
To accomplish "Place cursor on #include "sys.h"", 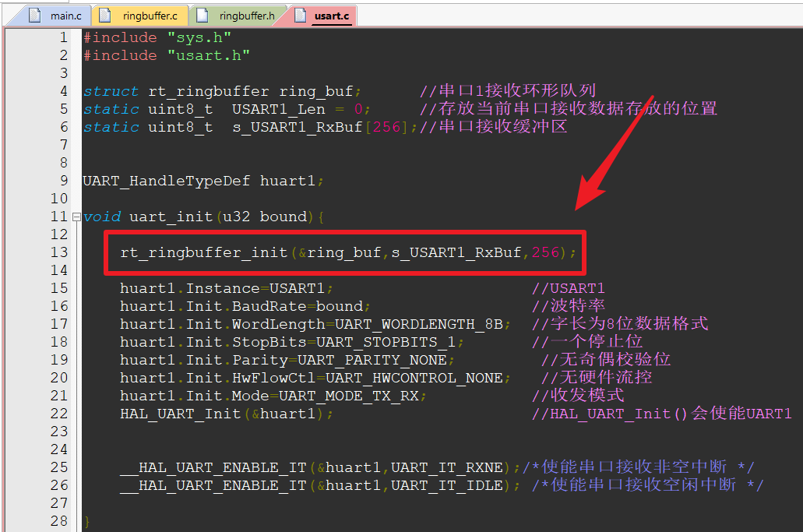I will pyautogui.click(x=157, y=38).
